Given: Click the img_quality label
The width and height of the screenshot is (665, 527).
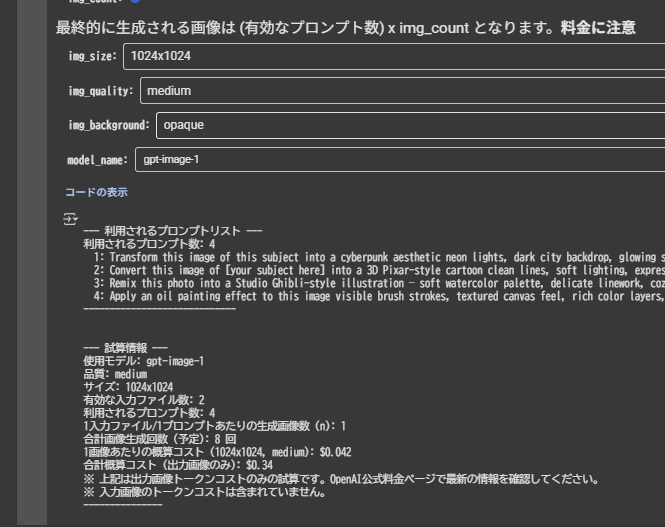Looking at the screenshot, I should pyautogui.click(x=101, y=91).
